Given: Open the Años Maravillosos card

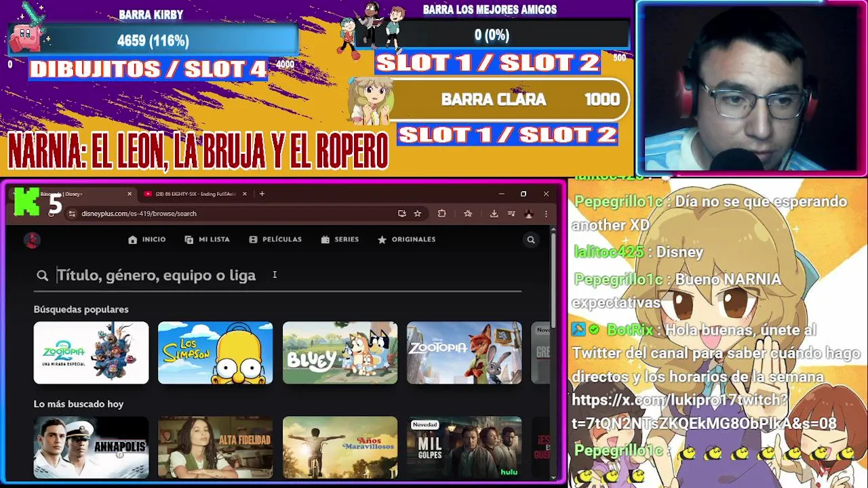Looking at the screenshot, I should click(x=340, y=447).
